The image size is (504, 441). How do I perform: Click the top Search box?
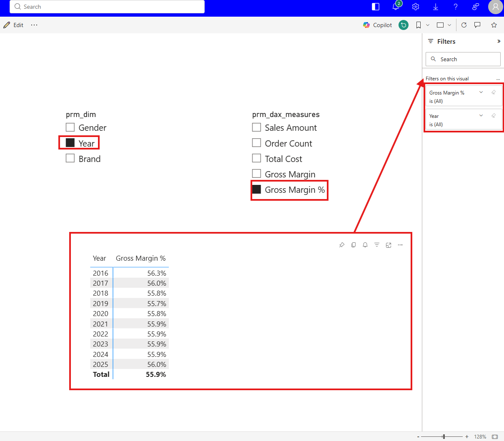[107, 7]
